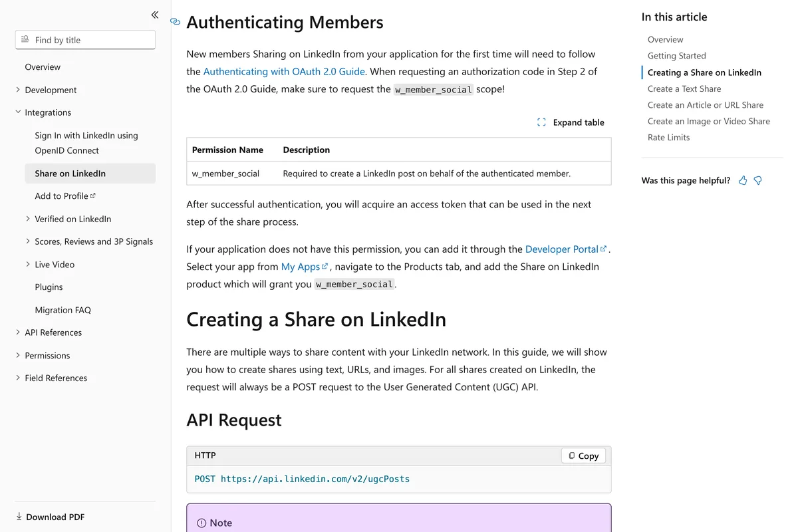Image resolution: width=798 pixels, height=532 pixels.
Task: Open the My Apps link
Action: (301, 266)
